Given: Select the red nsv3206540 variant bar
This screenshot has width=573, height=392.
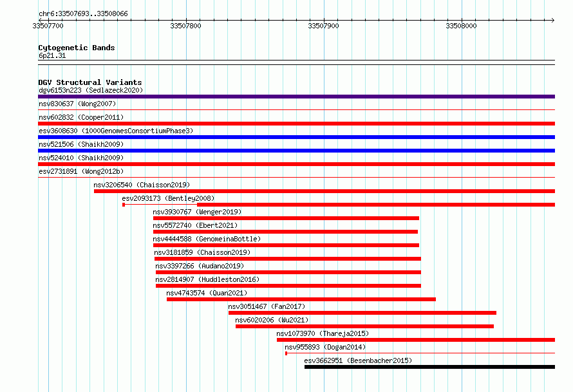Looking at the screenshot, I should pyautogui.click(x=324, y=191).
